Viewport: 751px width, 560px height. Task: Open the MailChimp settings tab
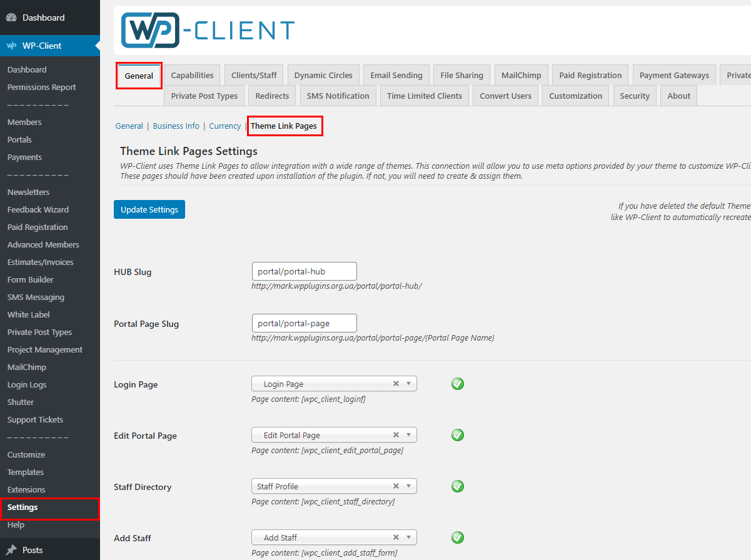click(x=522, y=75)
